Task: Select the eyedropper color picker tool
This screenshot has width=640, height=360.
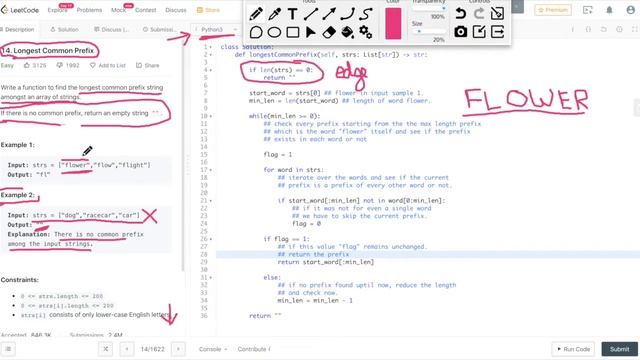Action: (274, 14)
